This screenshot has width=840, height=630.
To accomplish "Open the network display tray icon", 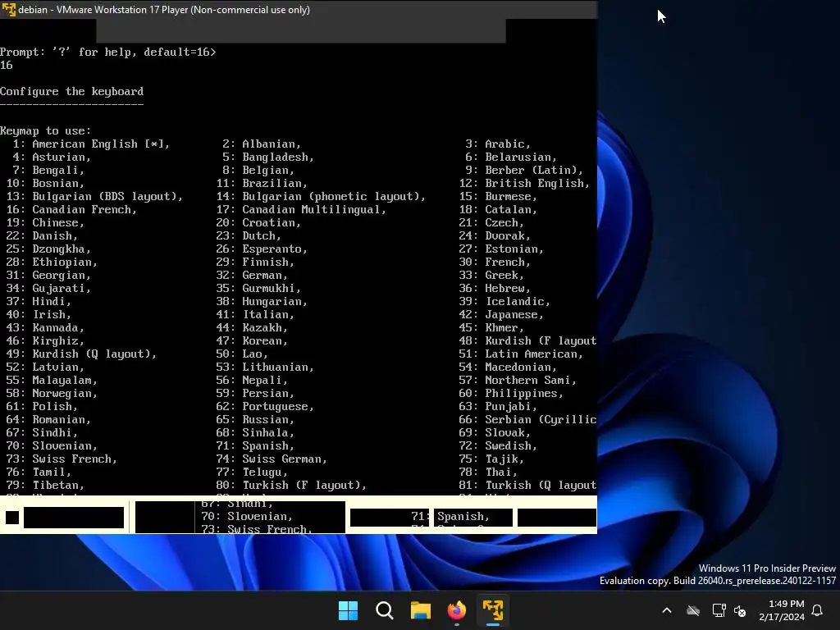I will (719, 610).
